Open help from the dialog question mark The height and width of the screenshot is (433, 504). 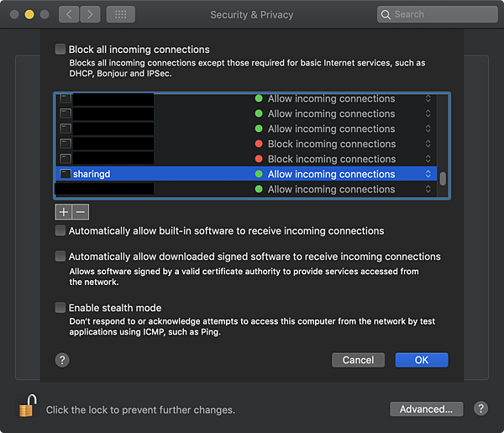point(62,360)
